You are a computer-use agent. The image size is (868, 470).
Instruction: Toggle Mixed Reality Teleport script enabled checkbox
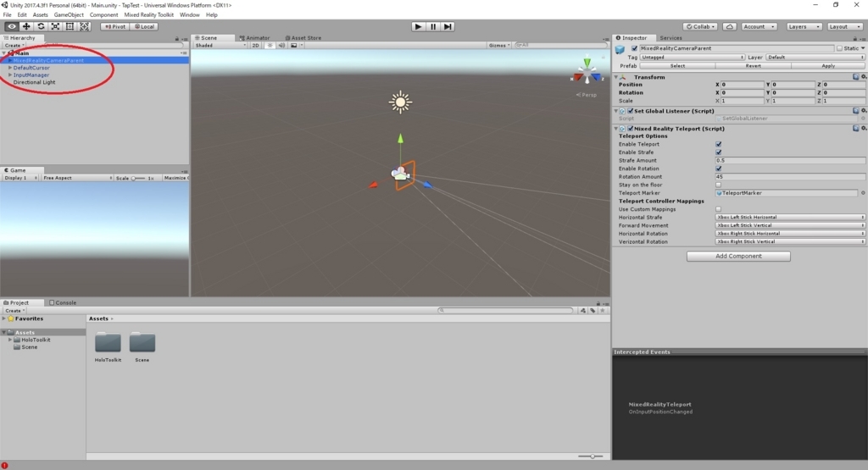[631, 128]
